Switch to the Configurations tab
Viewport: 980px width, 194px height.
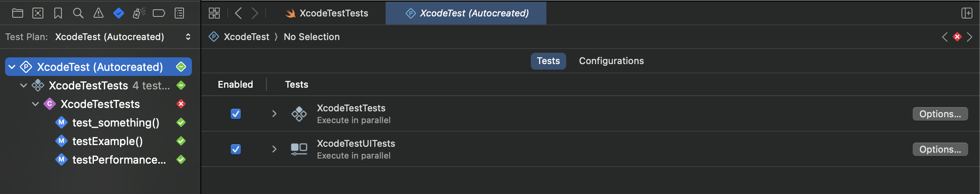[x=611, y=61]
